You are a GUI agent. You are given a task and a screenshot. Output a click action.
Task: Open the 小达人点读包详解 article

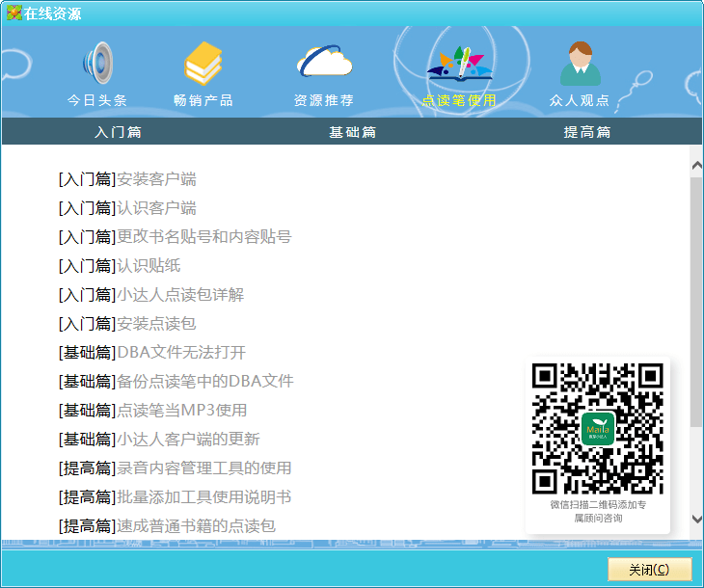(x=180, y=295)
